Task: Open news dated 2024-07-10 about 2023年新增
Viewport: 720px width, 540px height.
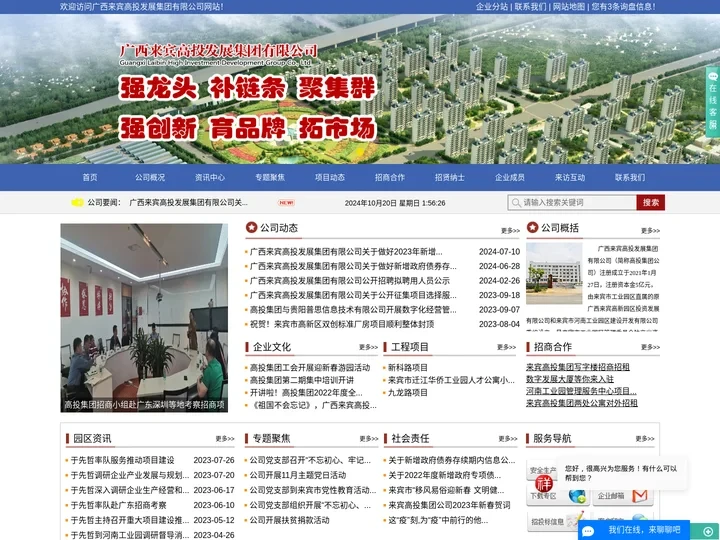Action: pyautogui.click(x=346, y=252)
